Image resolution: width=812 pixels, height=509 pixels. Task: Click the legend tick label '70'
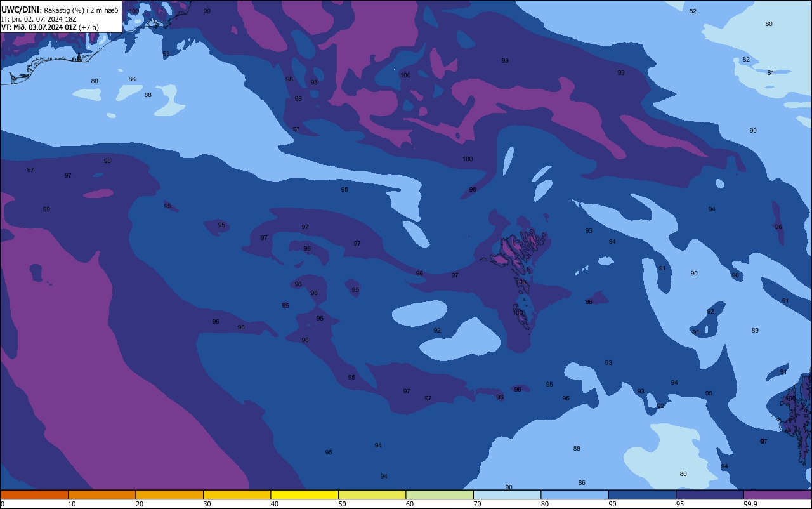pyautogui.click(x=477, y=504)
